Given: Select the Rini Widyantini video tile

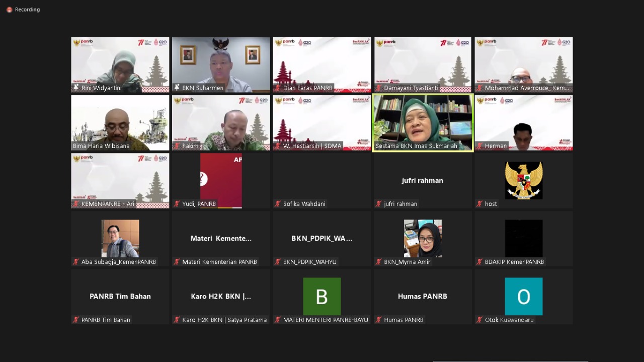Looking at the screenshot, I should pos(120,65).
